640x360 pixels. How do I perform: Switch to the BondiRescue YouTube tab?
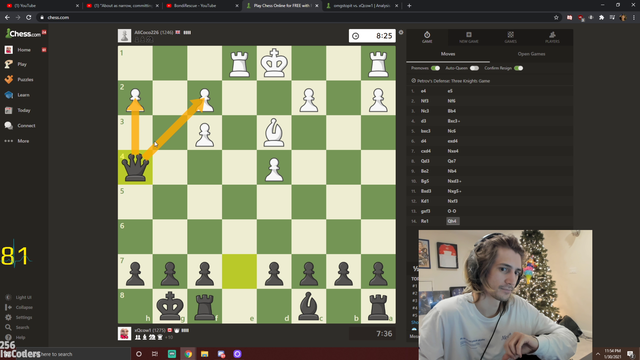point(203,6)
